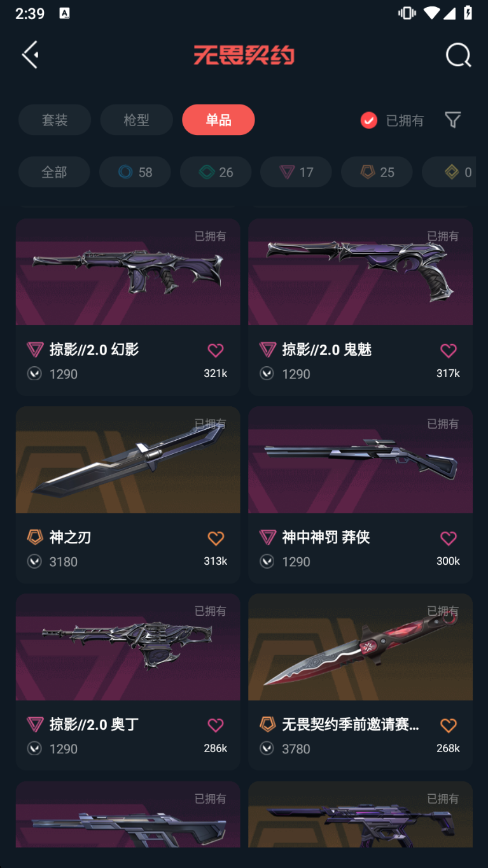Like 神之刃 using orange heart icon
The height and width of the screenshot is (868, 488).
(216, 537)
